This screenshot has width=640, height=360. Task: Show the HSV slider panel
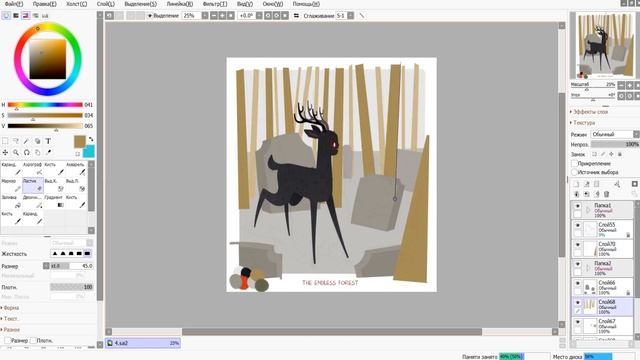(x=26, y=16)
